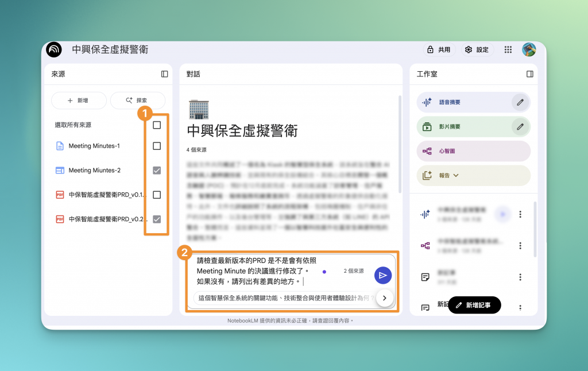Generate 心智圖 mind map
The height and width of the screenshot is (371, 588).
(x=474, y=151)
